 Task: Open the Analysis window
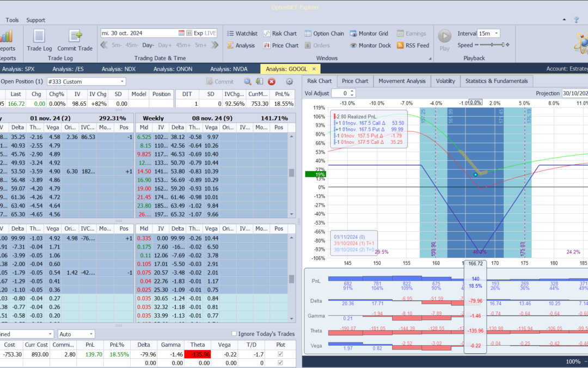pyautogui.click(x=241, y=45)
